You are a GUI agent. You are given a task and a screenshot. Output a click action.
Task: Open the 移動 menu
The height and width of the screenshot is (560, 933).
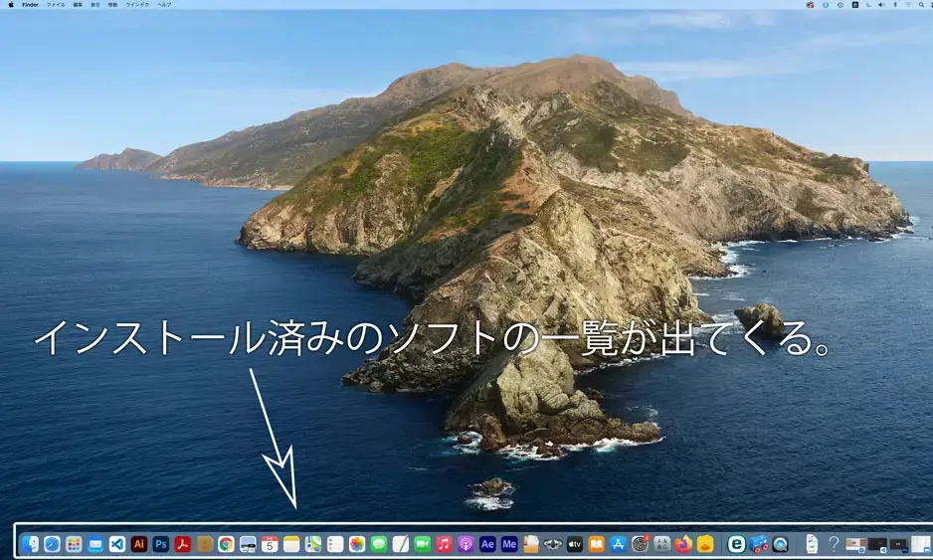coord(112,4)
